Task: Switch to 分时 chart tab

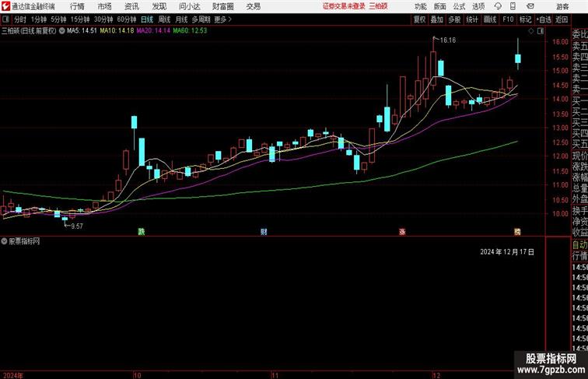Action: coord(20,19)
